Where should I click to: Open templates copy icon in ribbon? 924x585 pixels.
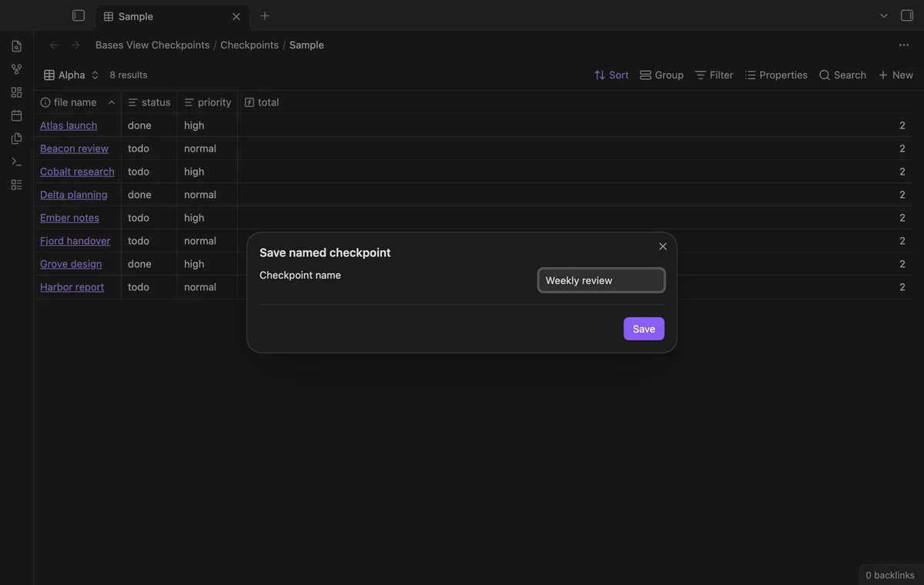point(16,139)
